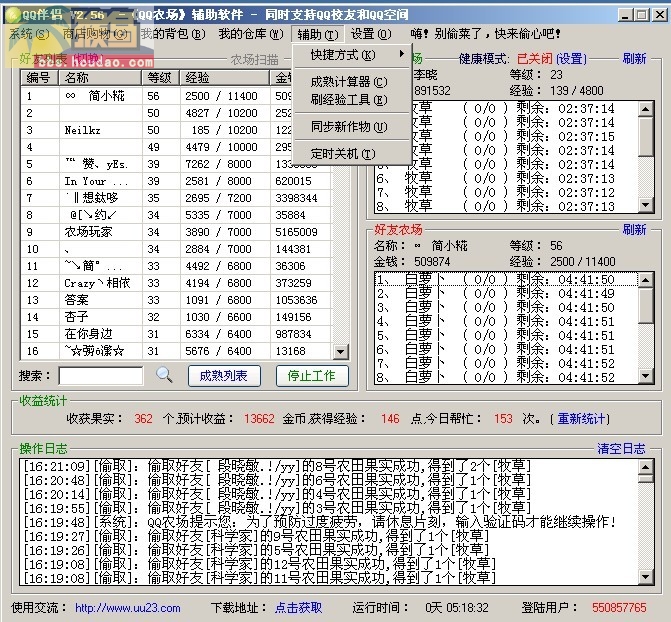Image resolution: width=671 pixels, height=622 pixels.
Task: Open the 我的背包(B) menu
Action: coord(173,34)
